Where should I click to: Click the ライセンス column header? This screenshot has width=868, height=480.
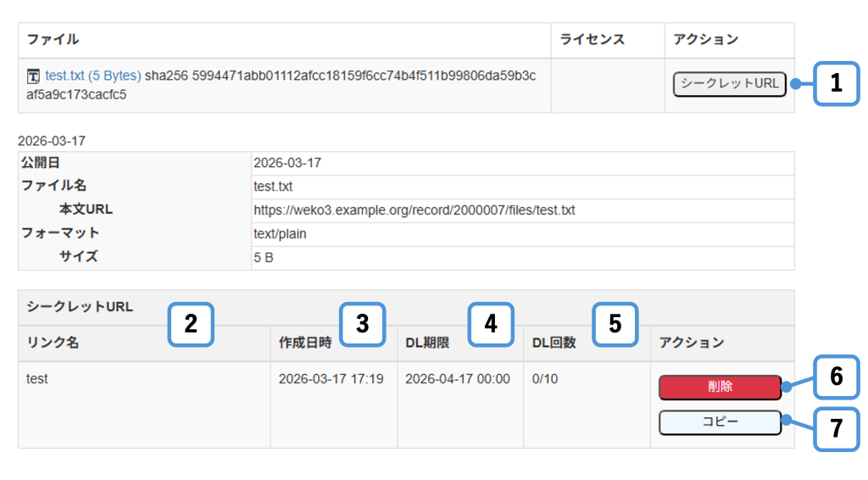pyautogui.click(x=592, y=40)
